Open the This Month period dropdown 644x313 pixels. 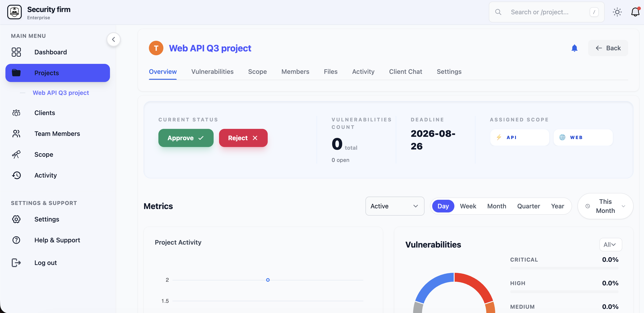coord(605,206)
